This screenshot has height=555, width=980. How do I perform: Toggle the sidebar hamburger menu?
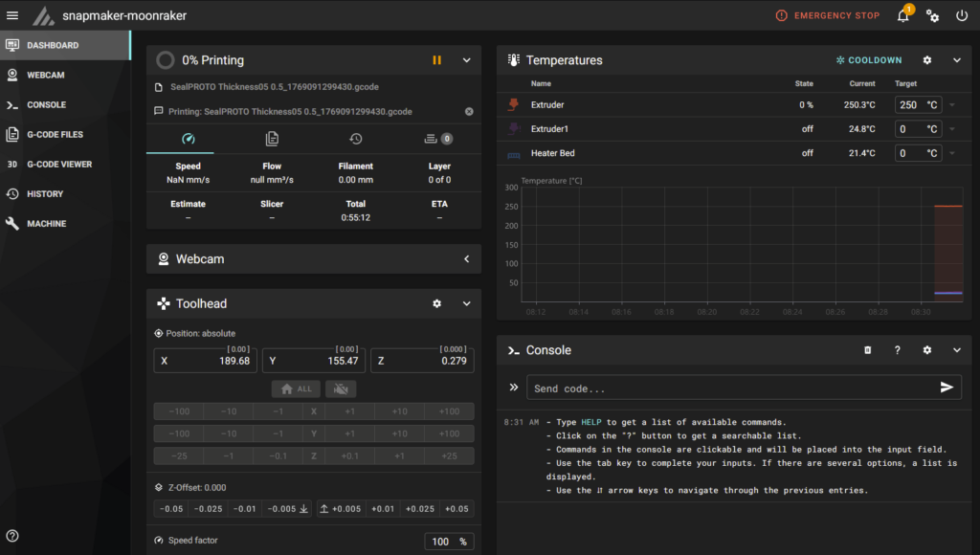click(12, 16)
